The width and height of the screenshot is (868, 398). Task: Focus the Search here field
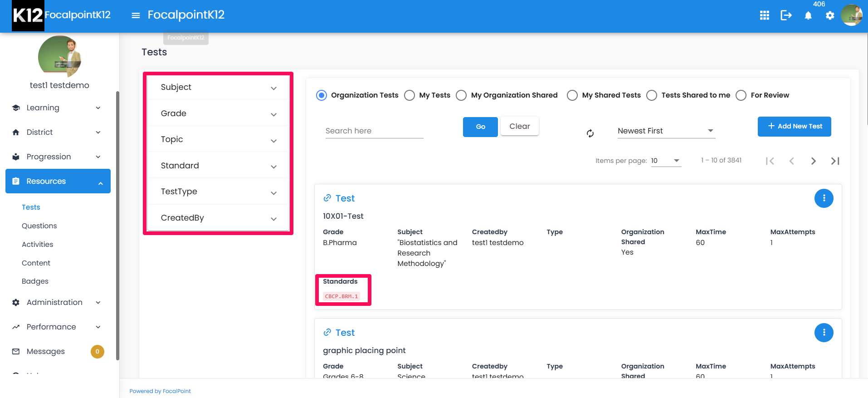pos(374,131)
